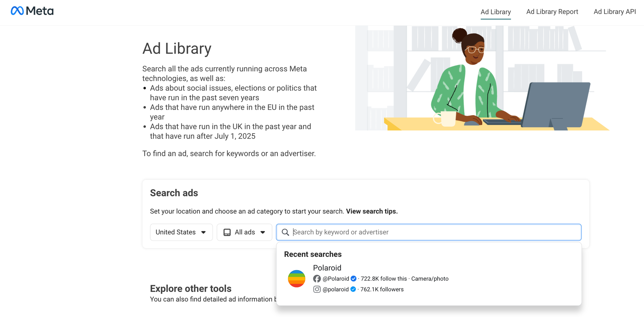Click inside the keyword search field
This screenshot has height=317, width=644.
386,232
